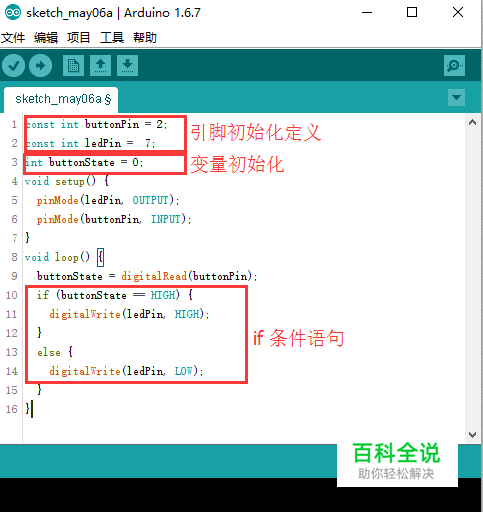Image resolution: width=483 pixels, height=512 pixels.
Task: Click line number 15 in the gutter
Action: (11, 390)
